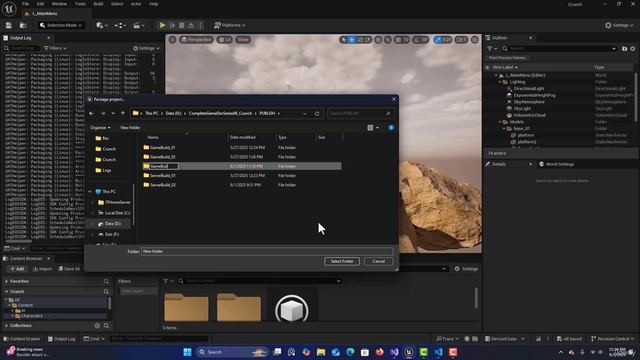Open the File menu

tap(25, 4)
